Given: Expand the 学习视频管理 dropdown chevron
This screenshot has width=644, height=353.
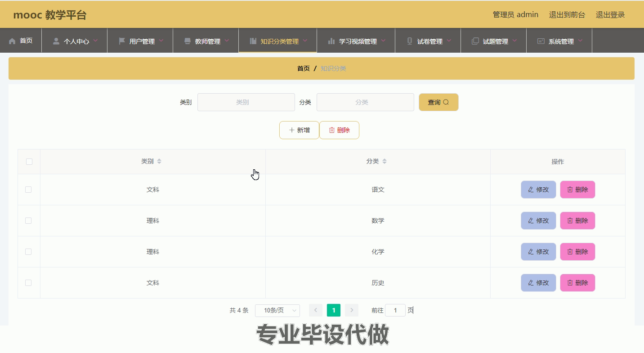Looking at the screenshot, I should (383, 41).
